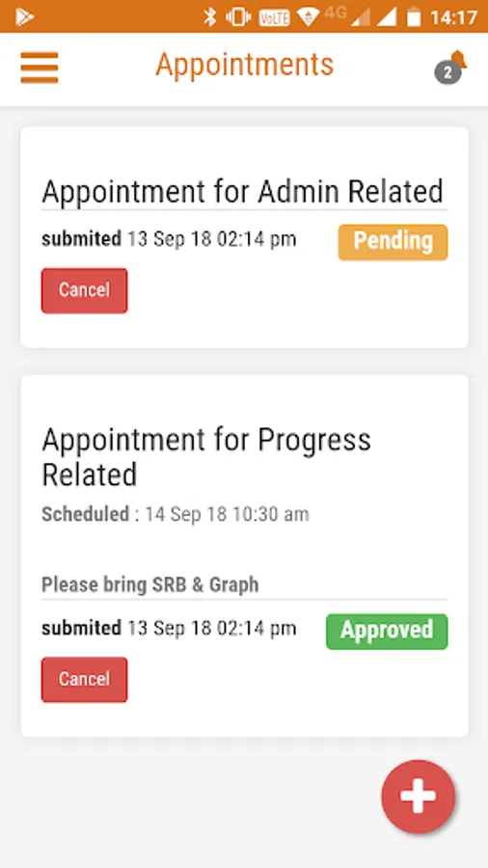Tap the vibrate mode status icon

click(238, 17)
